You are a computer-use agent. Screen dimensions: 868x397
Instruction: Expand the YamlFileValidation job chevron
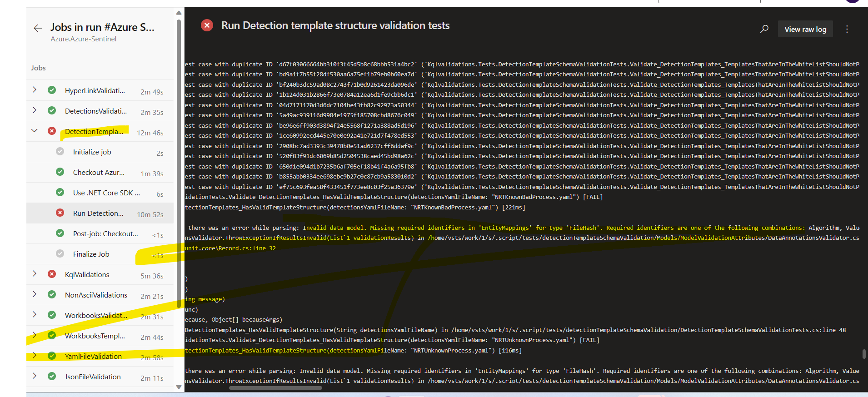point(35,356)
